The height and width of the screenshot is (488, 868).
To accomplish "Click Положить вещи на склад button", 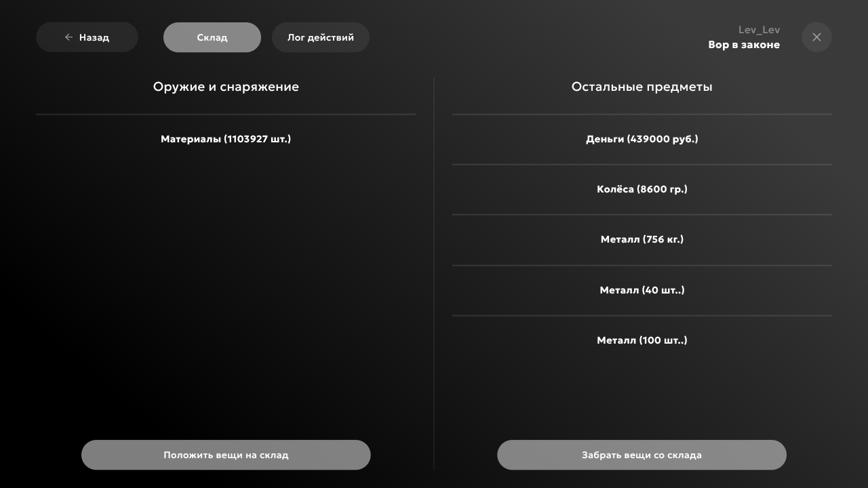I will click(x=226, y=455).
